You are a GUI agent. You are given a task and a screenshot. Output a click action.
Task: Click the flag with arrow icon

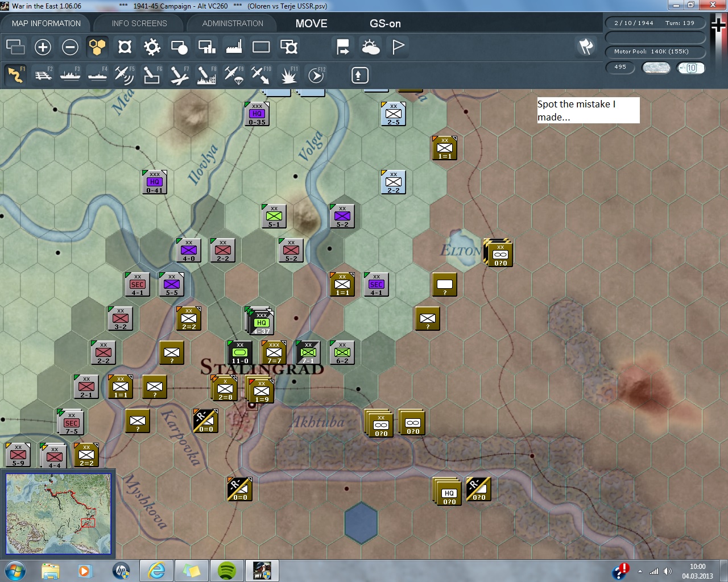[x=343, y=47]
